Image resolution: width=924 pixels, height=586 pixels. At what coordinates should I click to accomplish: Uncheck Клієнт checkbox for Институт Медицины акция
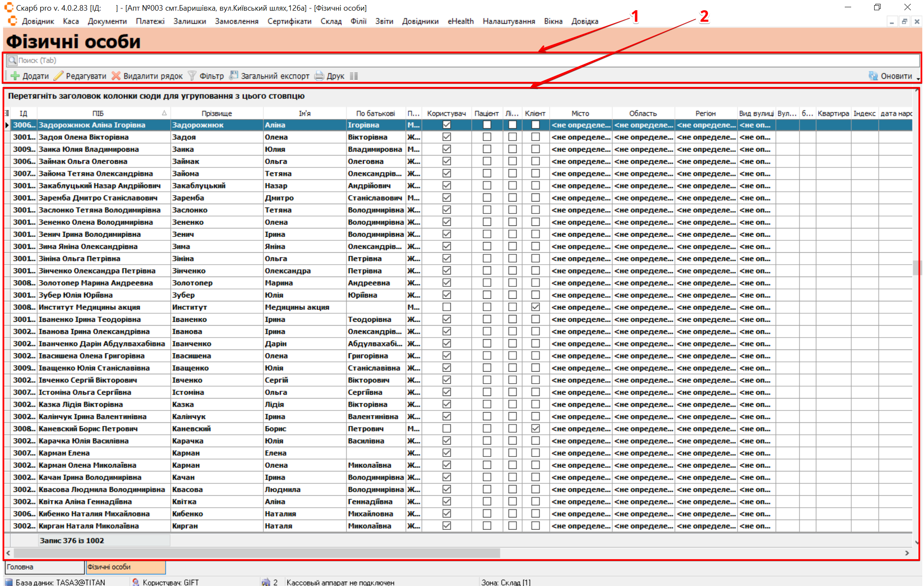pyautogui.click(x=535, y=307)
